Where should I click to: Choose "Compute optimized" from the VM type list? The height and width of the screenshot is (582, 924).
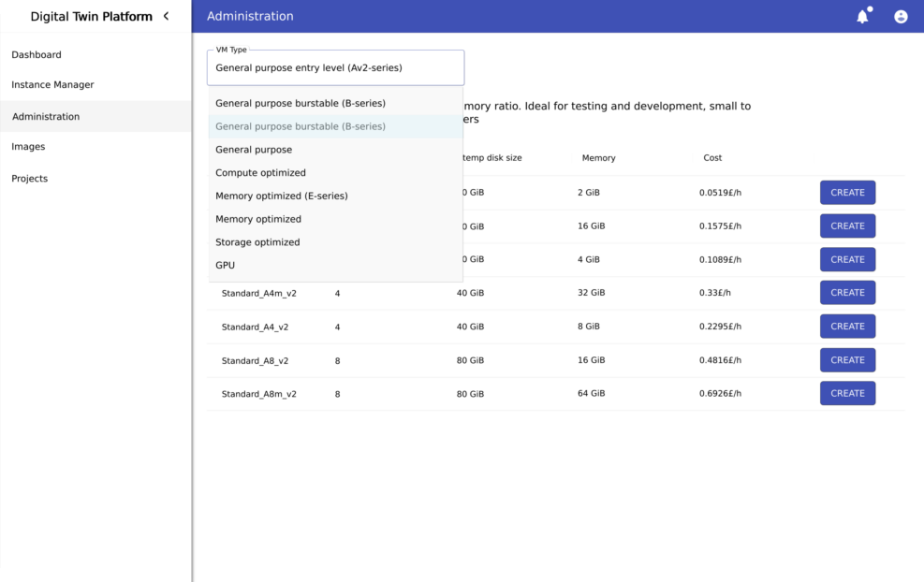click(x=260, y=173)
